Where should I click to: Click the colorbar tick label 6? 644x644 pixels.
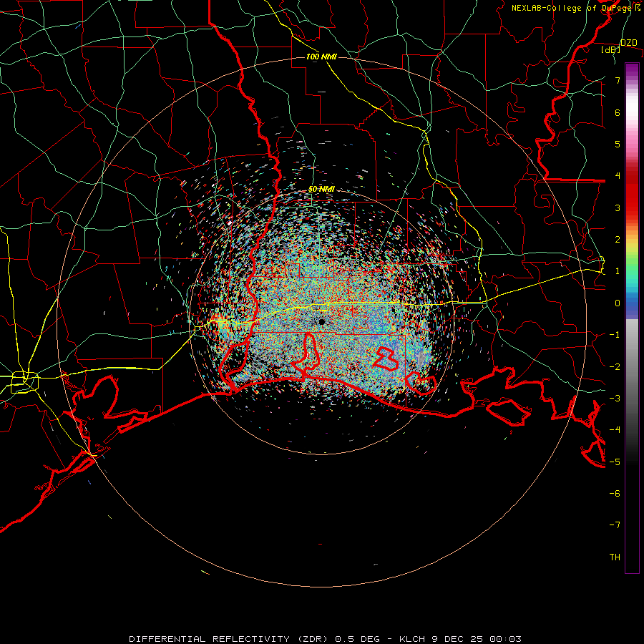pyautogui.click(x=618, y=112)
